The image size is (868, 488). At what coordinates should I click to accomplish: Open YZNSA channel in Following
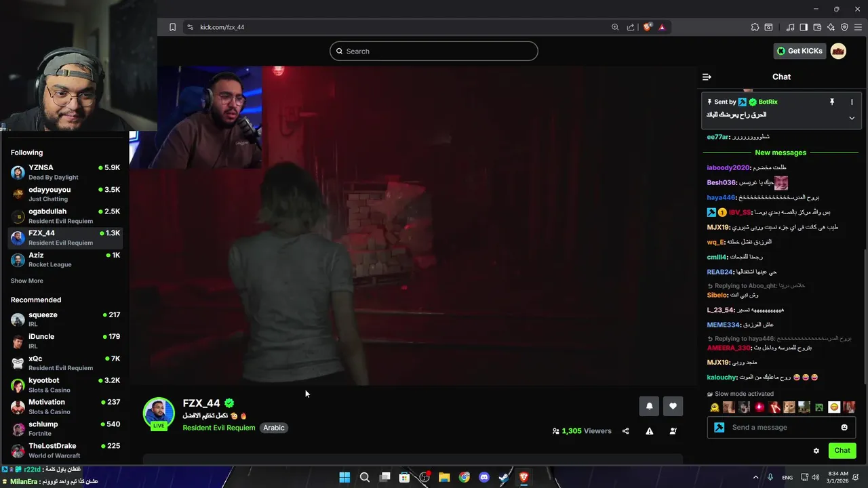(64, 172)
